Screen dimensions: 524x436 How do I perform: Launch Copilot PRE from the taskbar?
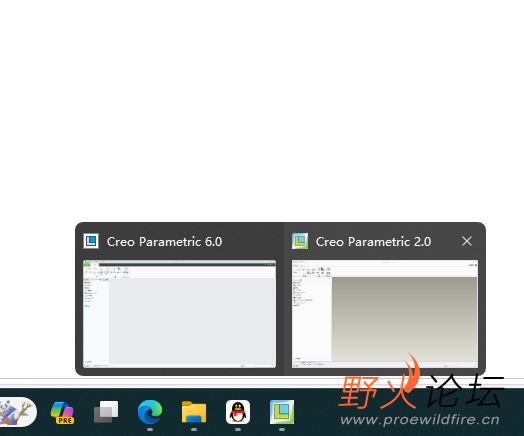62,413
